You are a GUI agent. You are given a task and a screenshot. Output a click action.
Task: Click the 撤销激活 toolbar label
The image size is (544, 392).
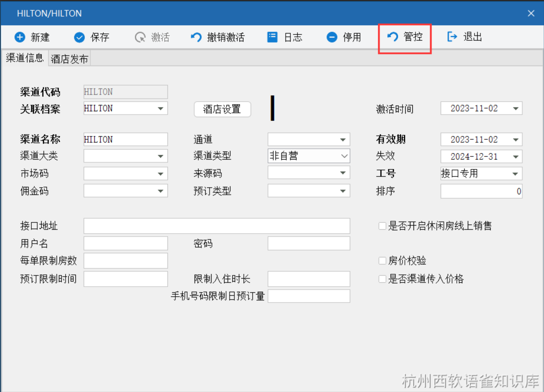(x=226, y=37)
